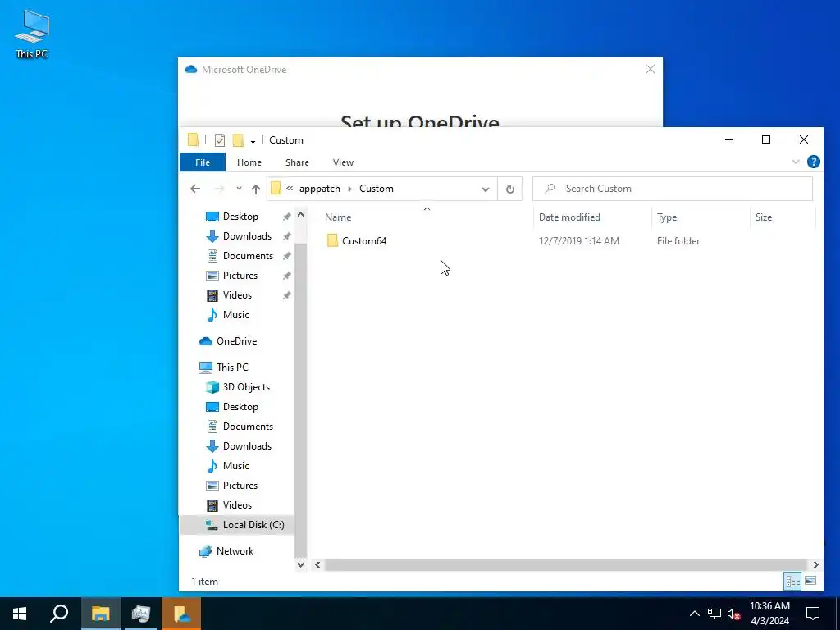Click apppatch in the address breadcrumb
Screen dimensions: 840x630
320,189
